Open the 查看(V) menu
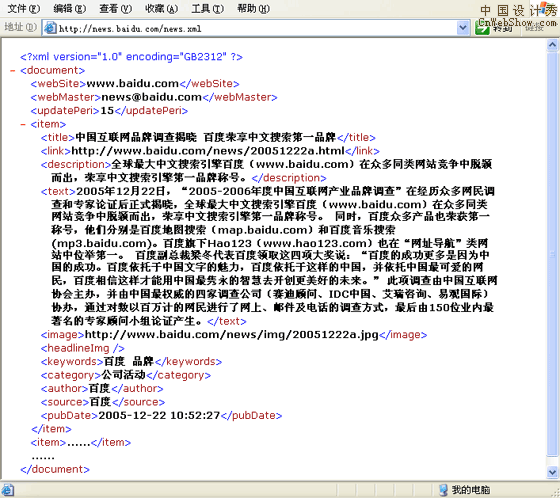The width and height of the screenshot is (560, 498). pyautogui.click(x=115, y=8)
